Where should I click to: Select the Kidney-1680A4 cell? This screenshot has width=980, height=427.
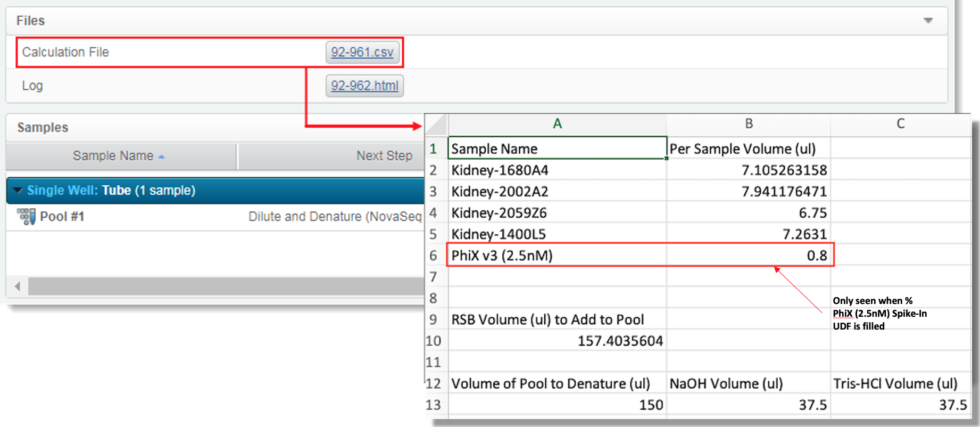pos(556,170)
